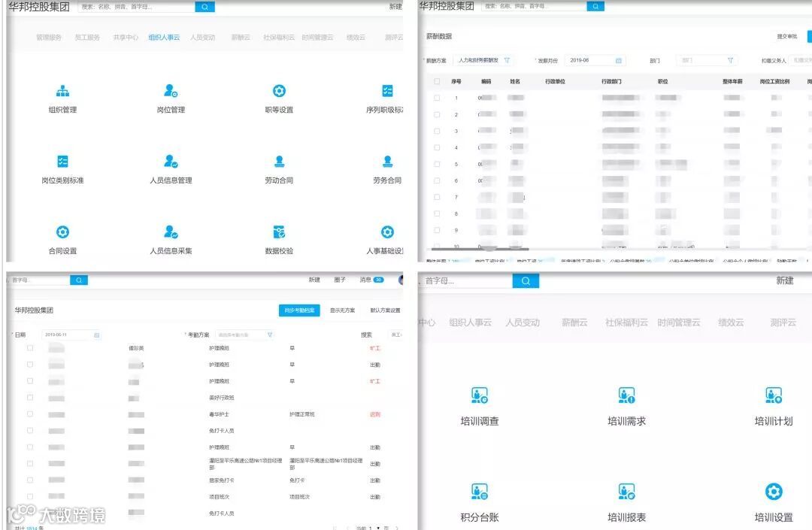This screenshot has width=812, height=530.
Task: Click the 员工 search field in the attendance panel
Action: [x=396, y=335]
